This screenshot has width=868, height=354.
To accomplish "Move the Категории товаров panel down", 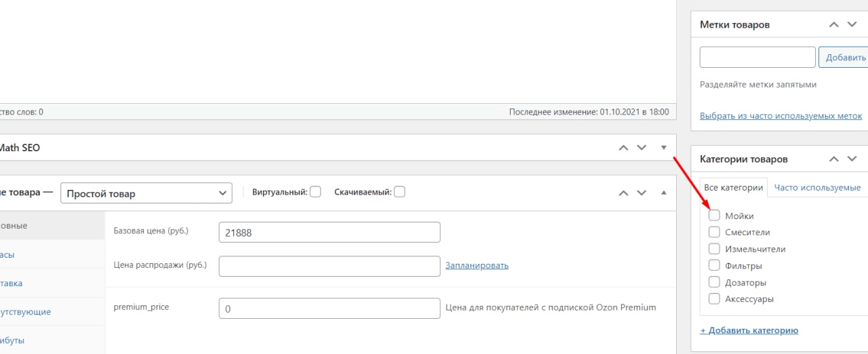I will pyautogui.click(x=852, y=159).
